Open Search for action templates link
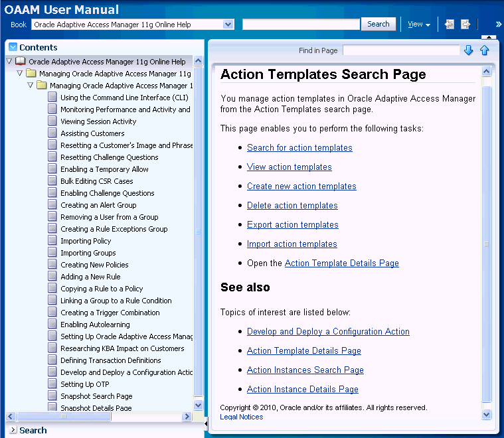Image resolution: width=504 pixels, height=438 pixels. coord(299,147)
